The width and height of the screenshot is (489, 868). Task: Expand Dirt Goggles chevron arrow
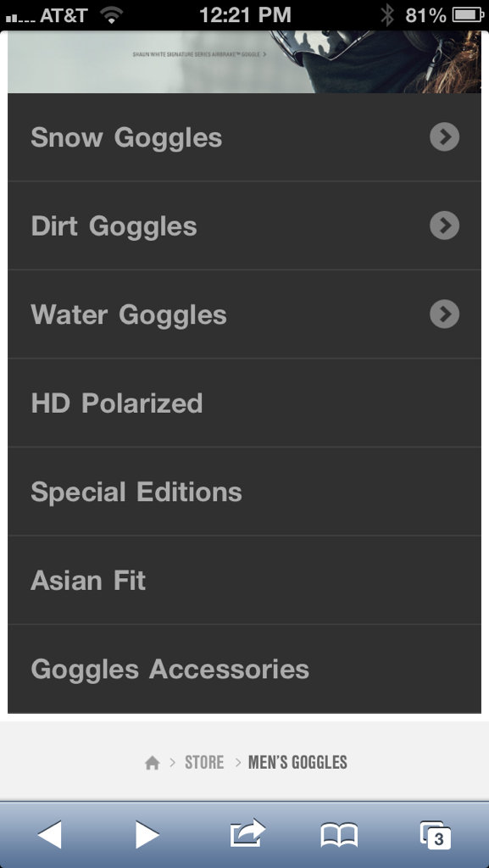[x=444, y=225]
